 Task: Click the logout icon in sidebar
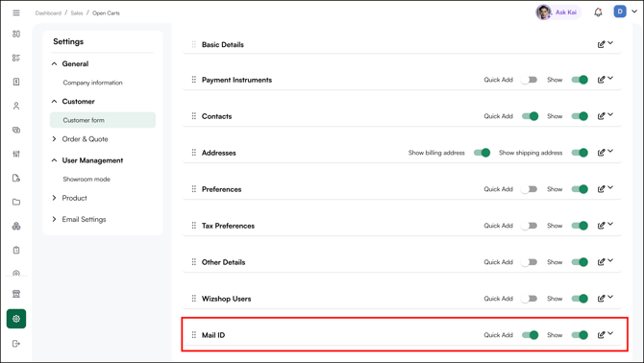16,344
